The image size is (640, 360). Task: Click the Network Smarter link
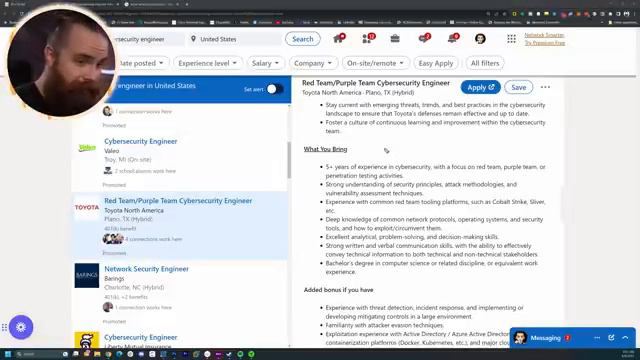click(544, 35)
